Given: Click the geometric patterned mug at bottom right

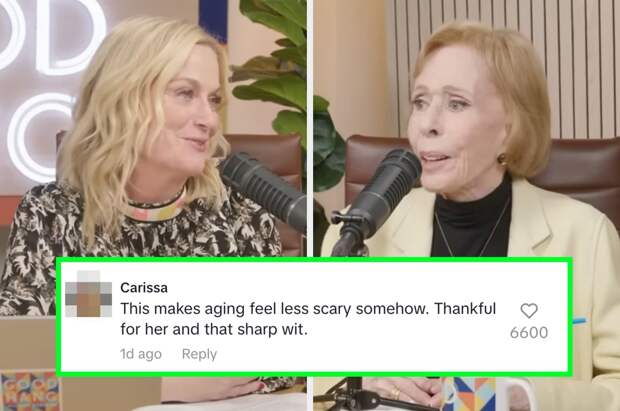Looking at the screenshot, I should tap(488, 394).
